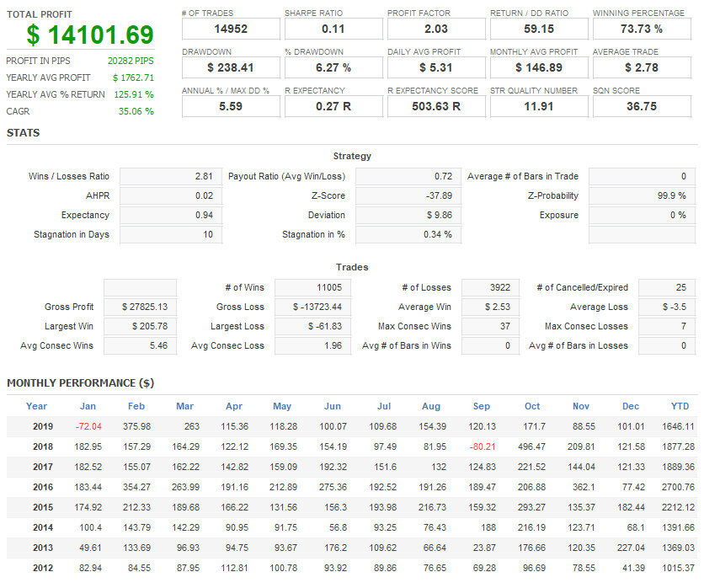The width and height of the screenshot is (704, 588).
Task: Click the Daily Avg Profit value $ 5.31
Action: tap(436, 68)
